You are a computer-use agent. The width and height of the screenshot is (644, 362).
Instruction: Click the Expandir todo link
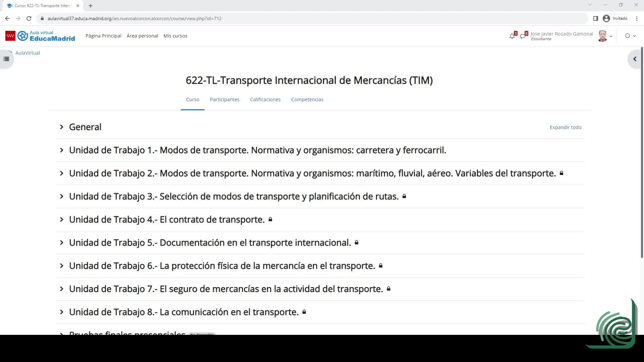pyautogui.click(x=565, y=127)
